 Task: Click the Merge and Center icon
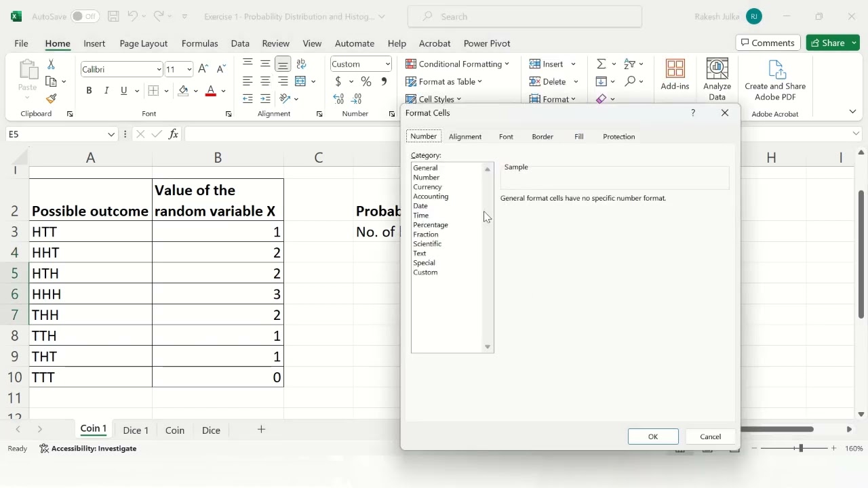pyautogui.click(x=300, y=81)
